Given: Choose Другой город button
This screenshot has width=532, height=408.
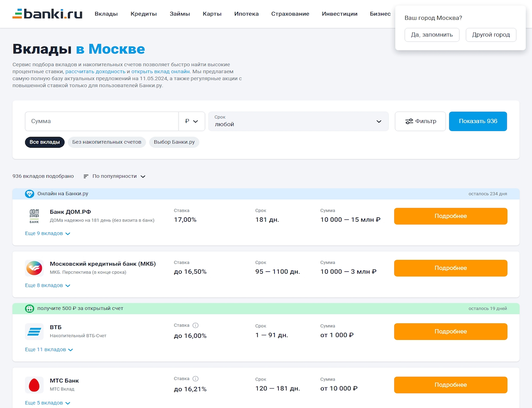Looking at the screenshot, I should [491, 34].
